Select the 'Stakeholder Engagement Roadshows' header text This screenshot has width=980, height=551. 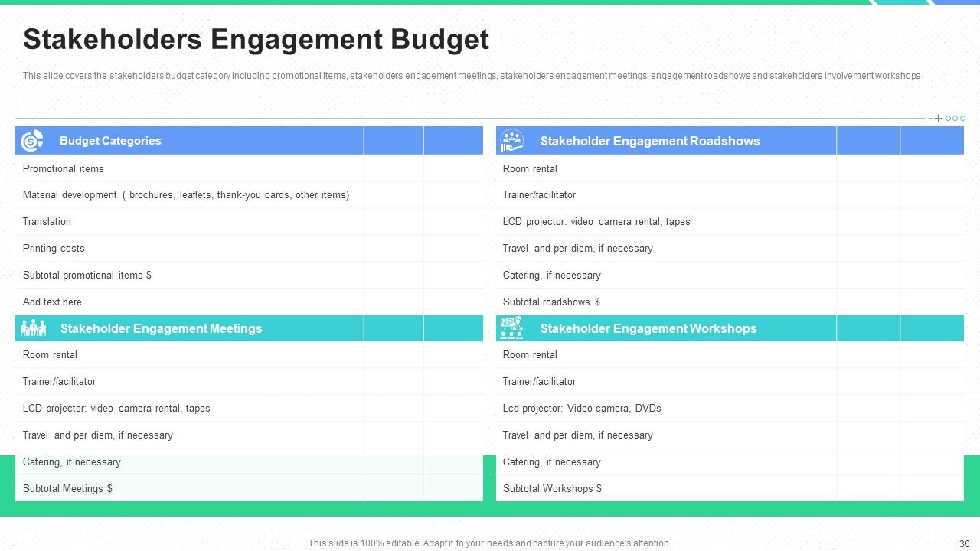(650, 141)
